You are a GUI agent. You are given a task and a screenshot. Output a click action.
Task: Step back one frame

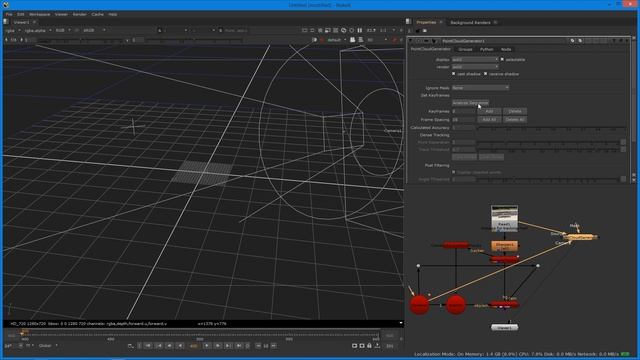(x=170, y=346)
